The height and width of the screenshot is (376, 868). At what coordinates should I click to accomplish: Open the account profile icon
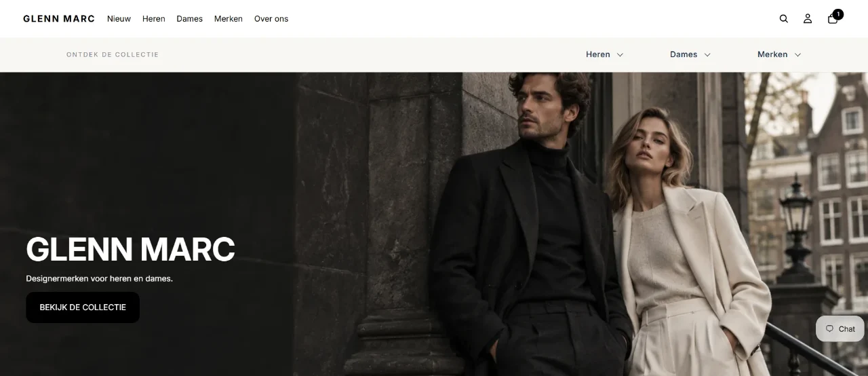(808, 19)
